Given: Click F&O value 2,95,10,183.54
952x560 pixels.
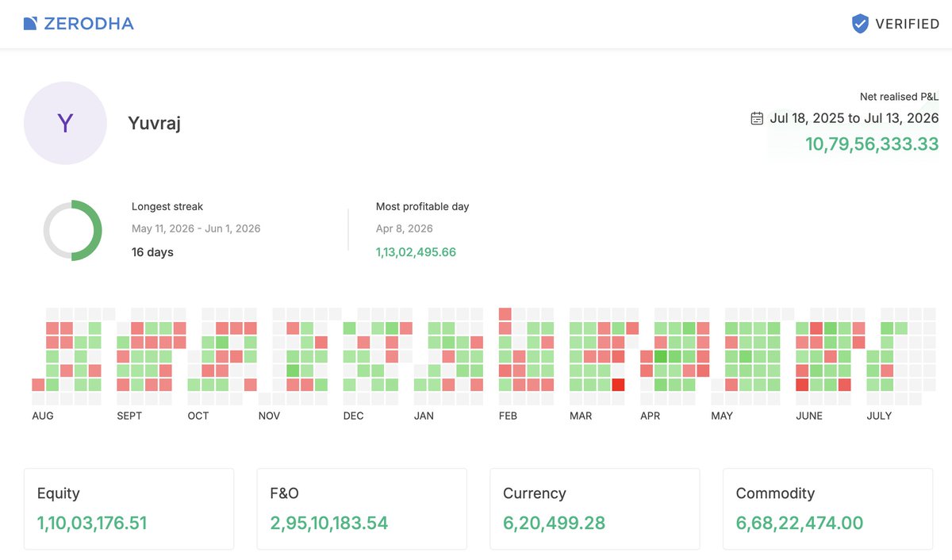Looking at the screenshot, I should point(329,524).
